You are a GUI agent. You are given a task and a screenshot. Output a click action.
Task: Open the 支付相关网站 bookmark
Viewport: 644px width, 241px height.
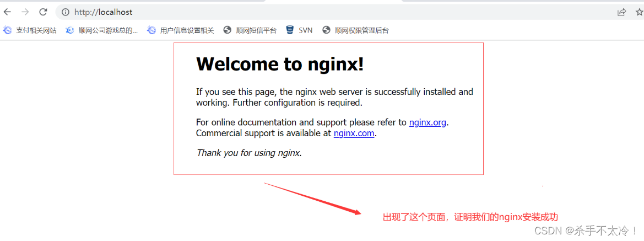click(30, 30)
